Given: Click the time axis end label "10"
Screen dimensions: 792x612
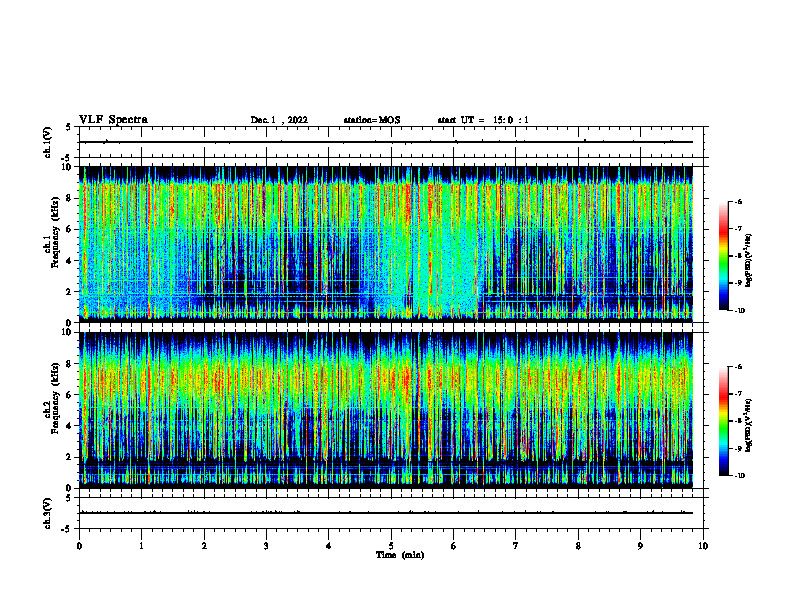Looking at the screenshot, I should [x=703, y=546].
